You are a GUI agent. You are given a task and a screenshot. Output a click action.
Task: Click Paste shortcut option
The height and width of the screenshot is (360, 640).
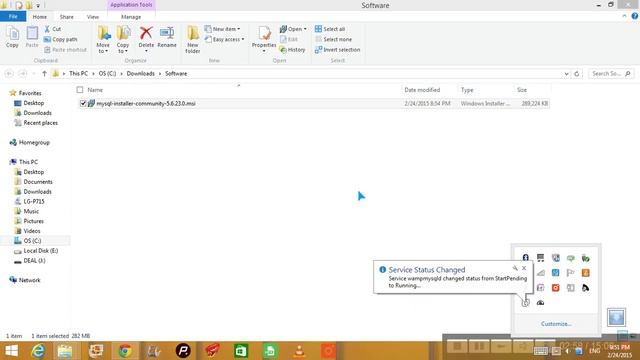(x=65, y=50)
